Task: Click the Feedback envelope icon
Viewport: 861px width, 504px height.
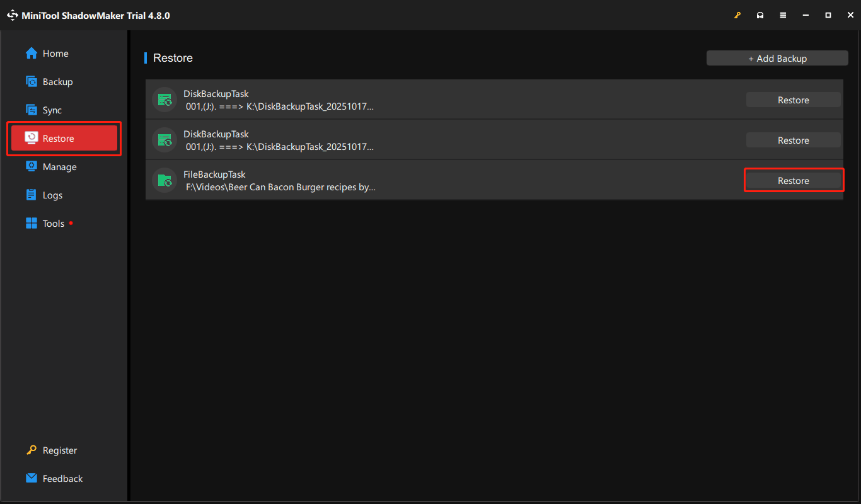Action: click(x=32, y=478)
